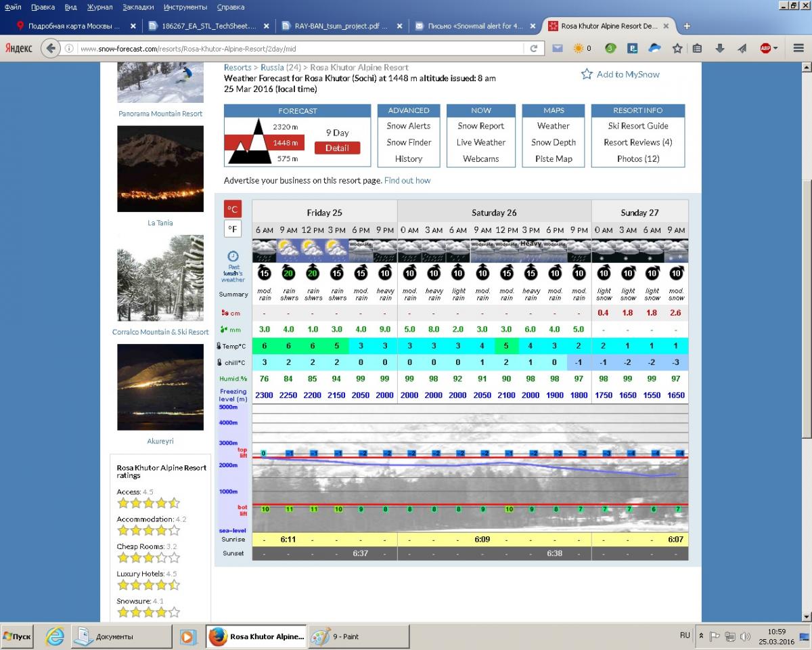The width and height of the screenshot is (812, 650).
Task: Switch to the 9 - Paint taskbar window
Action: [359, 636]
